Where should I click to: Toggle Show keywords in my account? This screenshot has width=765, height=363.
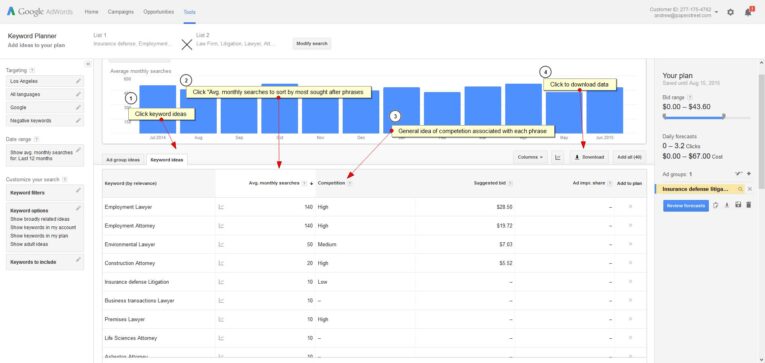pyautogui.click(x=43, y=227)
